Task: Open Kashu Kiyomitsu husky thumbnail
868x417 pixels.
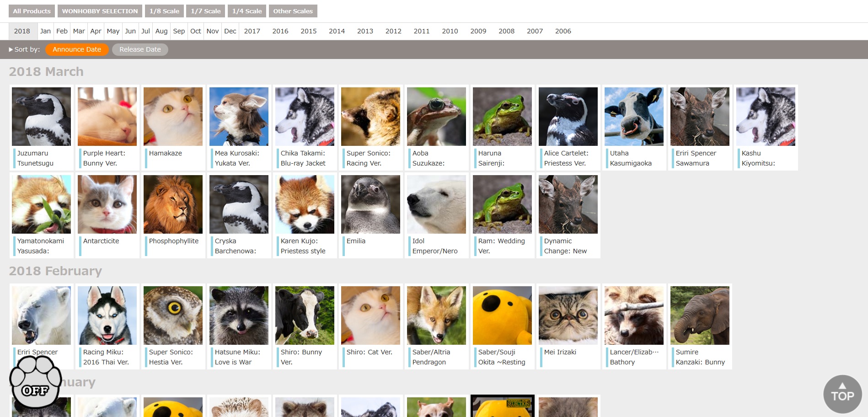Action: click(766, 117)
